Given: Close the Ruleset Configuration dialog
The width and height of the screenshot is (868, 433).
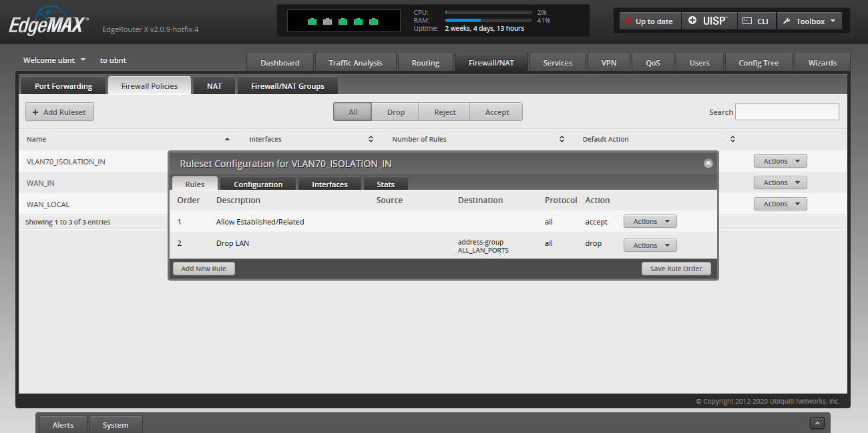Looking at the screenshot, I should 708,163.
